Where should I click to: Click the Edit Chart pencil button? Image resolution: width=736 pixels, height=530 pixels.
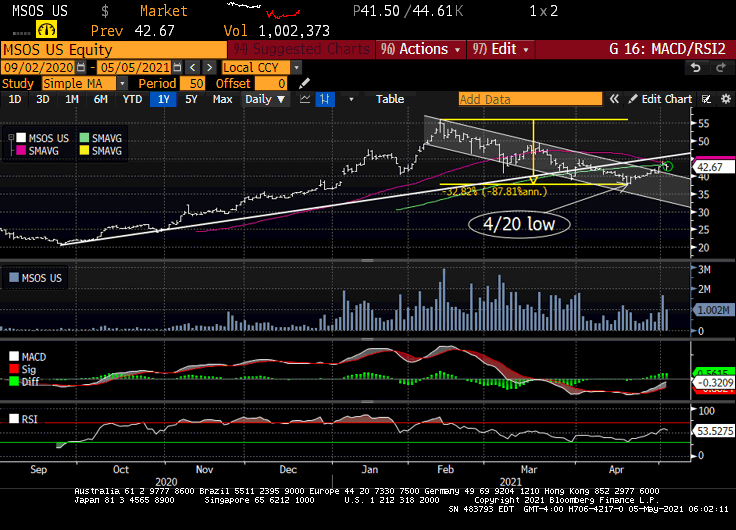tap(660, 99)
